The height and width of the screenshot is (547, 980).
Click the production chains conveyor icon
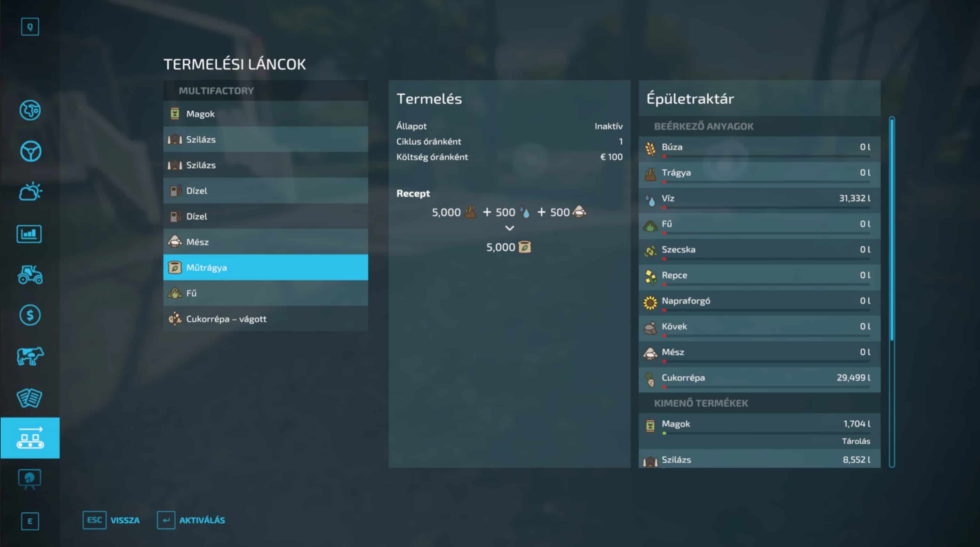pyautogui.click(x=30, y=438)
